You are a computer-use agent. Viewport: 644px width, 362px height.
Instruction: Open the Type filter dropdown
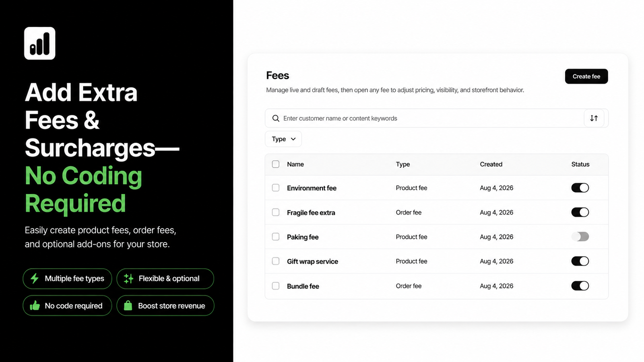click(283, 139)
